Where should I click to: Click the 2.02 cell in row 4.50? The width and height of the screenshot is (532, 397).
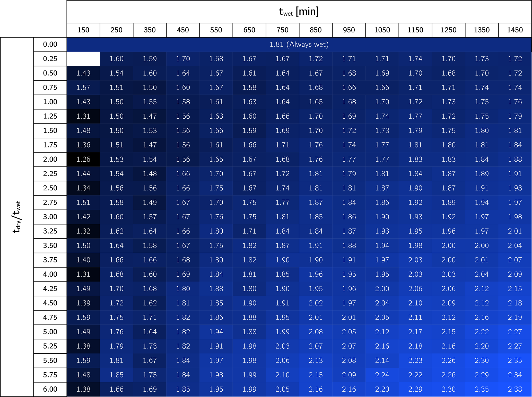pos(316,303)
